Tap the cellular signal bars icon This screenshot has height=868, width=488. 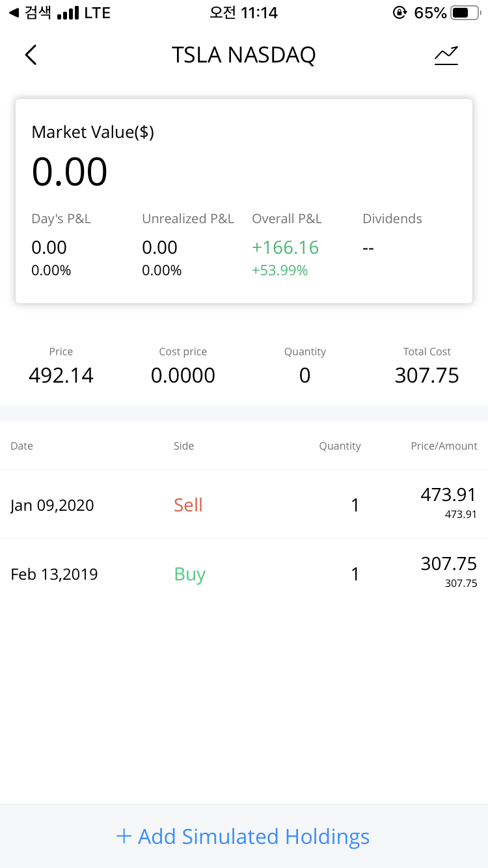point(68,13)
